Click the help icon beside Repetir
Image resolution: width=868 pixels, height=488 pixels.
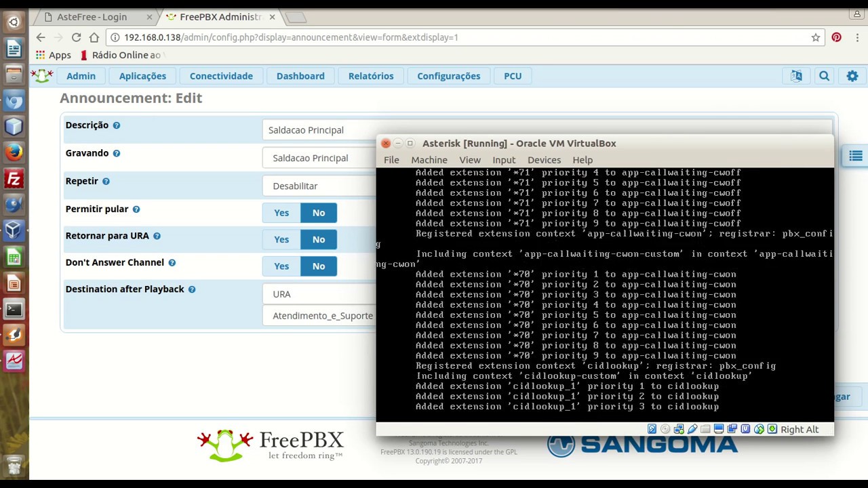[x=106, y=181]
